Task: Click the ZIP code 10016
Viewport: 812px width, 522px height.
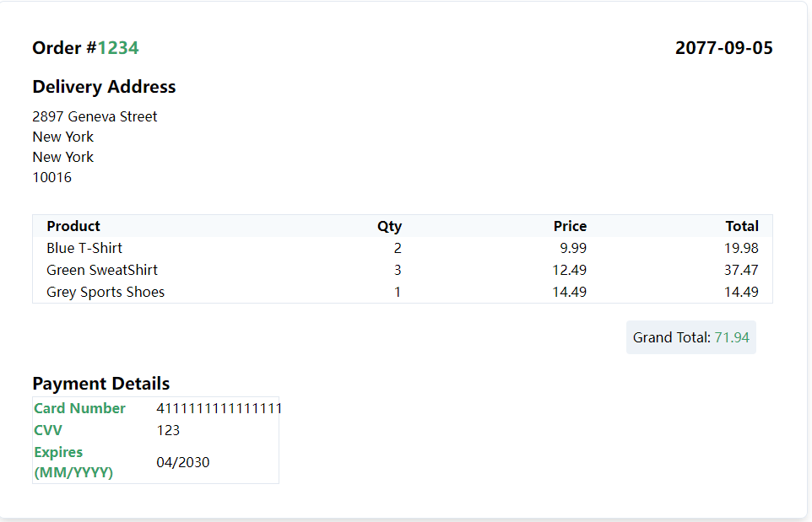Action: point(52,177)
